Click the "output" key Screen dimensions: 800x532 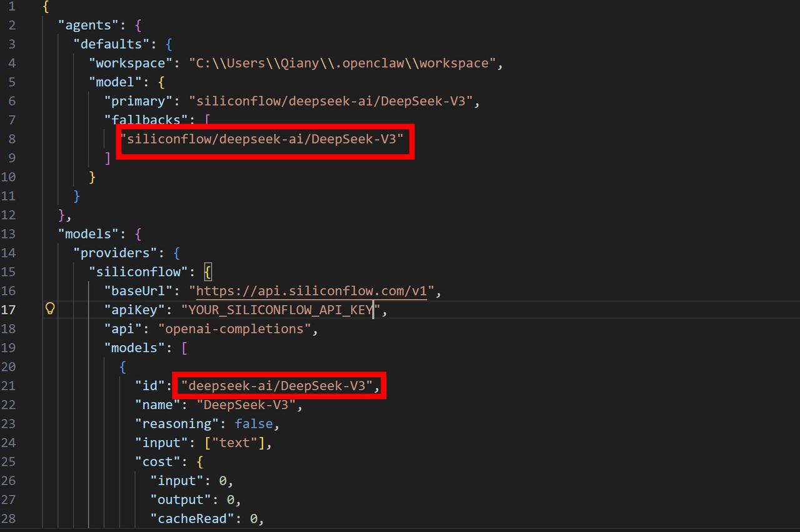coord(181,499)
